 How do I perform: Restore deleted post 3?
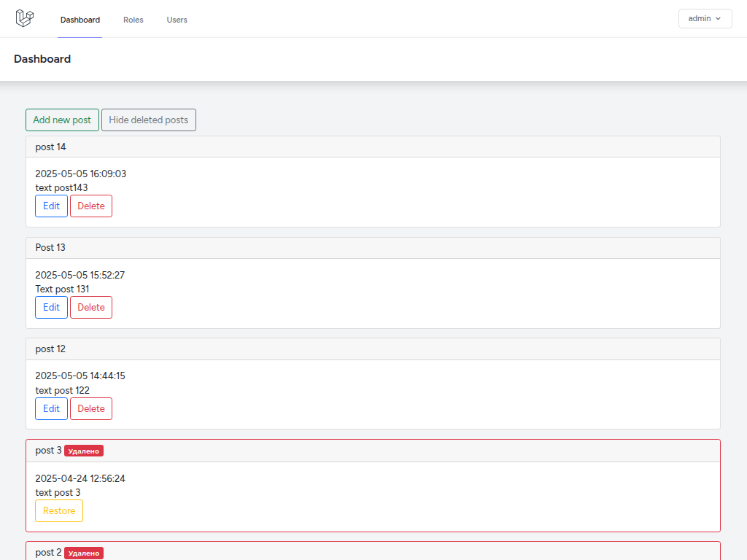58,510
